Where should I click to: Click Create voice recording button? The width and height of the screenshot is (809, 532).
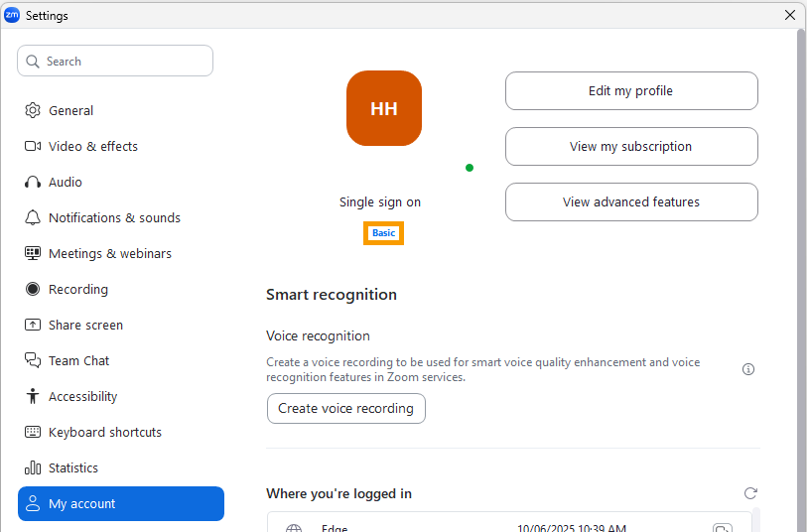tap(346, 409)
